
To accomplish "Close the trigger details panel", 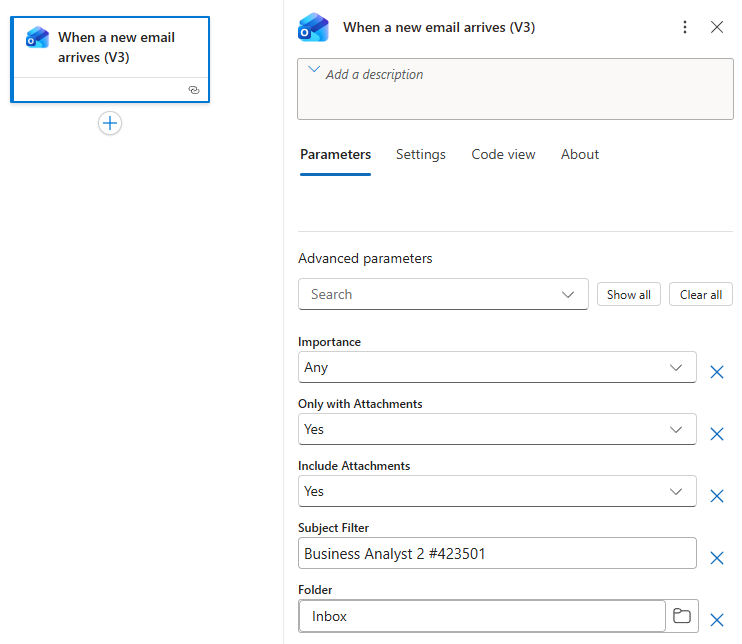I will 717,27.
